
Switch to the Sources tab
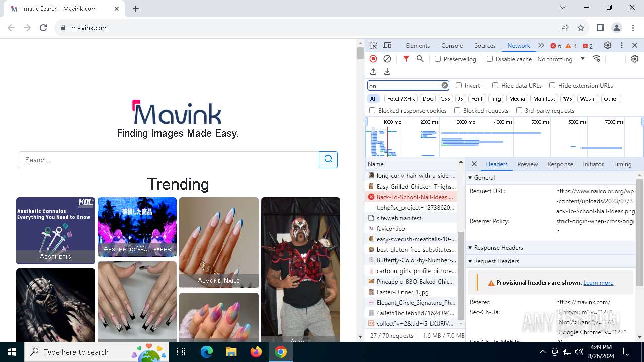click(x=485, y=45)
